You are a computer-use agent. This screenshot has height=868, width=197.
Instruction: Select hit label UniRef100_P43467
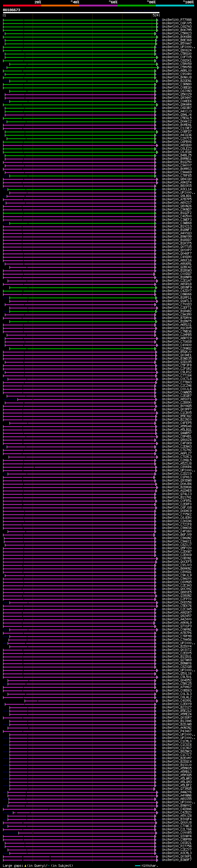coord(176,731)
